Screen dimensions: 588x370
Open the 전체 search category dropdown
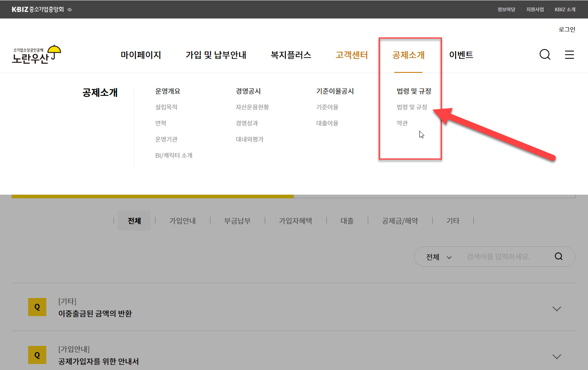pos(439,257)
